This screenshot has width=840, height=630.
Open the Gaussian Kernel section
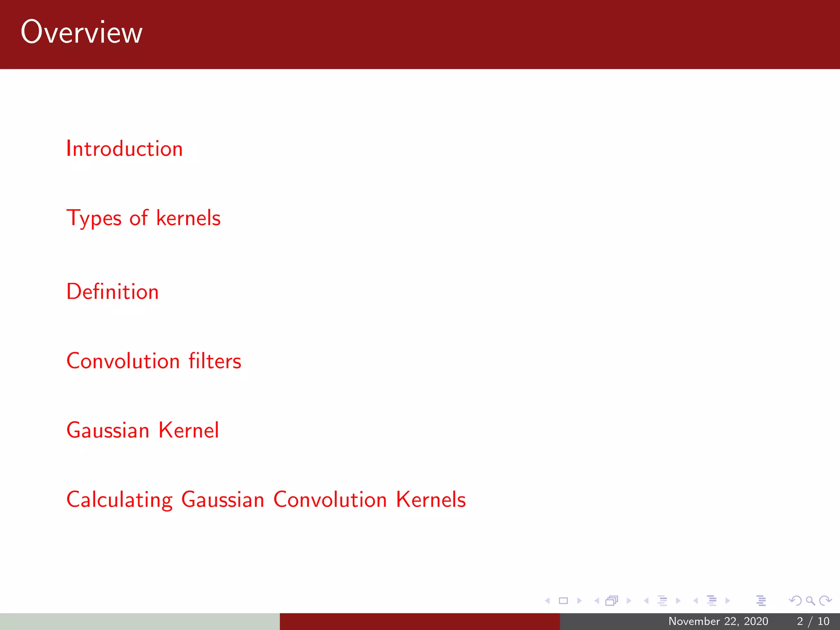[143, 430]
